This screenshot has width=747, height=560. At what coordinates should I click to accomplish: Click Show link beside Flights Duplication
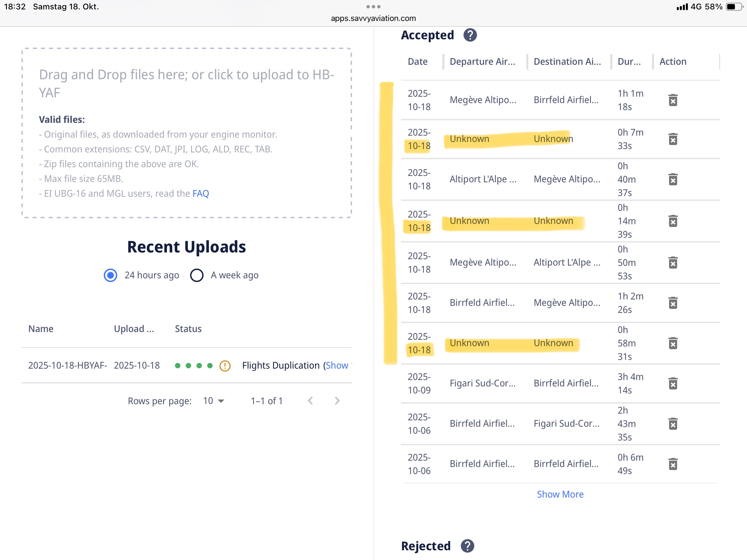pyautogui.click(x=337, y=365)
